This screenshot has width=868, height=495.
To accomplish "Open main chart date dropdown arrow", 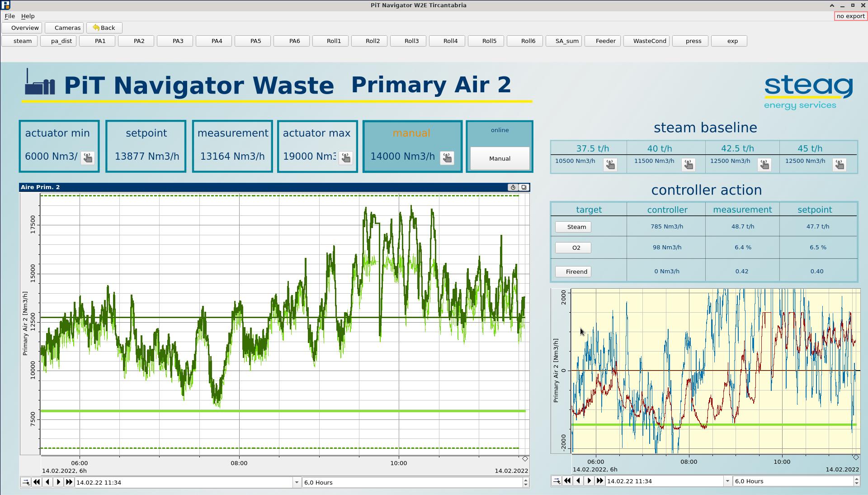I will 297,482.
